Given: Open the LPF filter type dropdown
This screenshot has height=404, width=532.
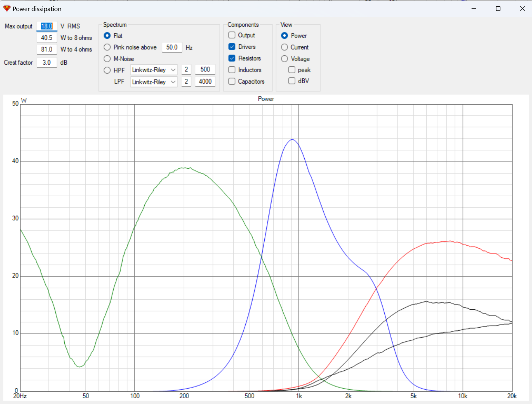Looking at the screenshot, I should point(154,82).
